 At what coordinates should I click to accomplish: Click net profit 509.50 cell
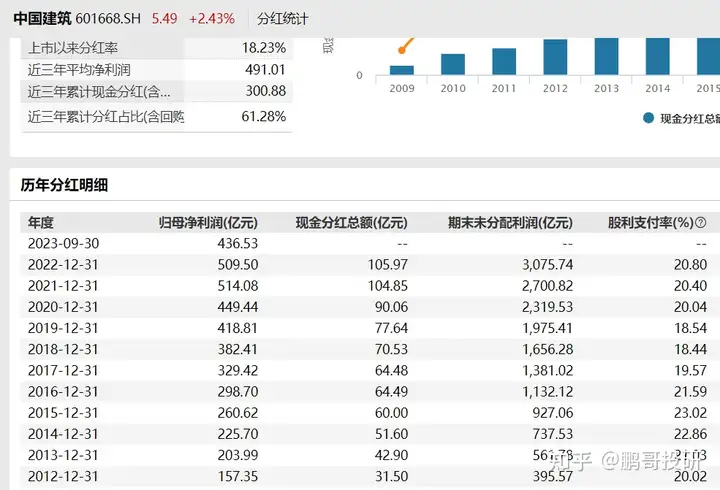238,265
